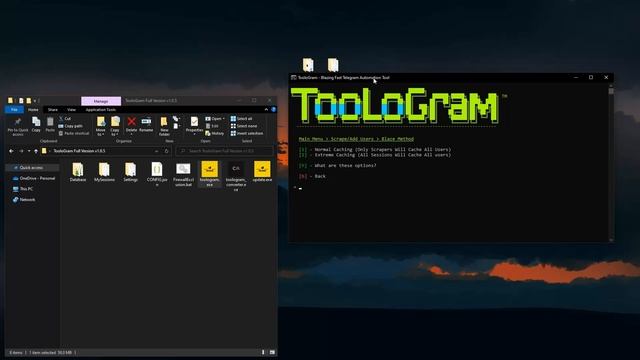Switch to details view in status bar
The image size is (640, 360).
(263, 352)
